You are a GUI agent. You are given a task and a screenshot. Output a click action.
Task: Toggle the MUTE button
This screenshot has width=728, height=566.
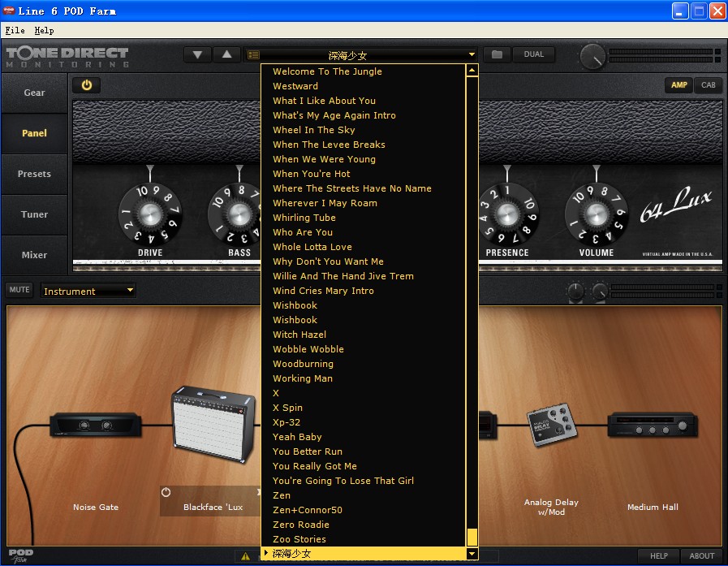[19, 290]
